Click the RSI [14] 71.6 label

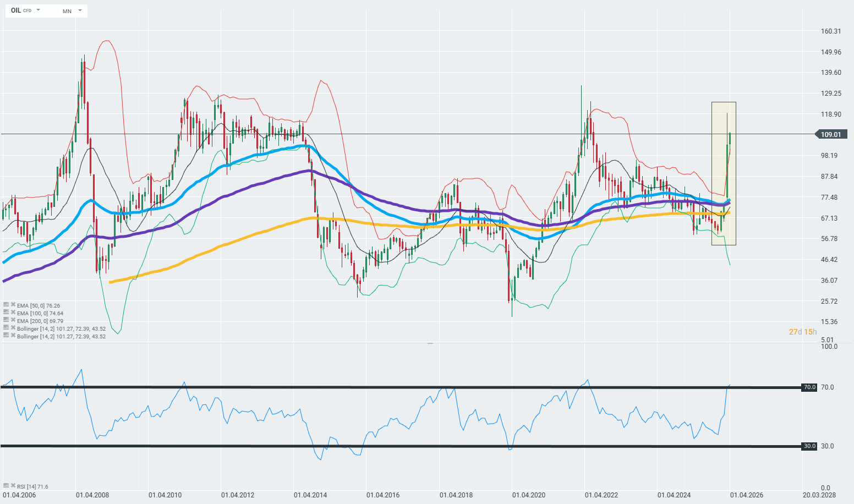[32, 486]
